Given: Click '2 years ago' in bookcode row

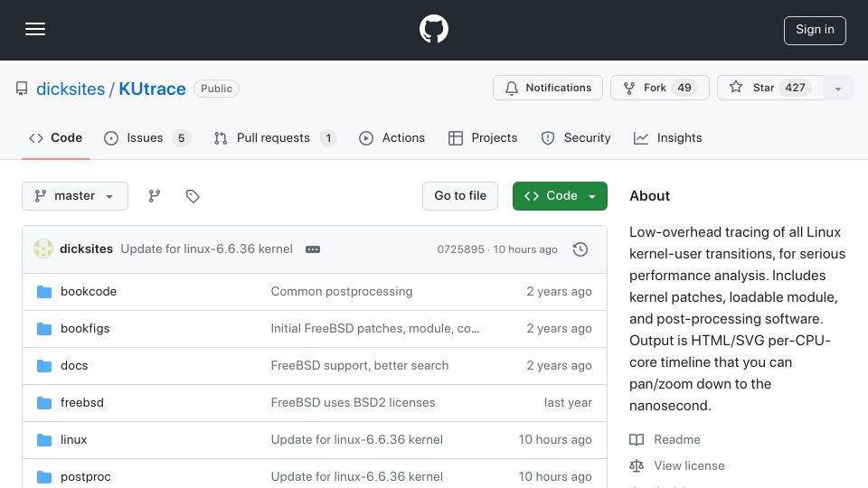Looking at the screenshot, I should [x=559, y=292].
